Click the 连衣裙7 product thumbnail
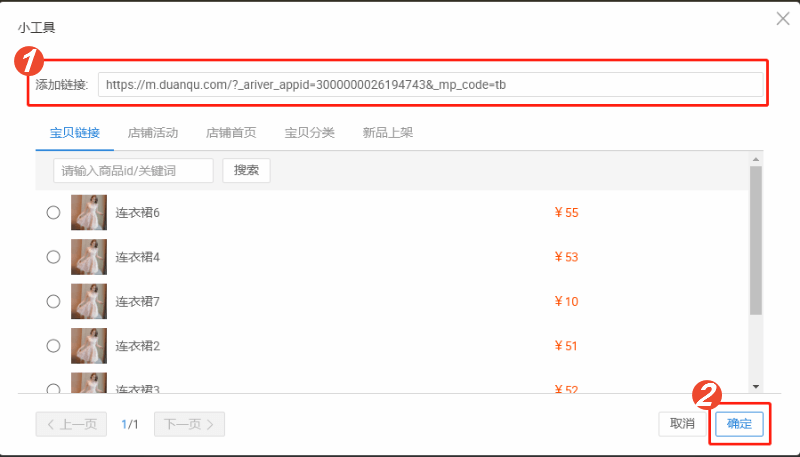Screen dimensions: 800x457 click(x=89, y=301)
